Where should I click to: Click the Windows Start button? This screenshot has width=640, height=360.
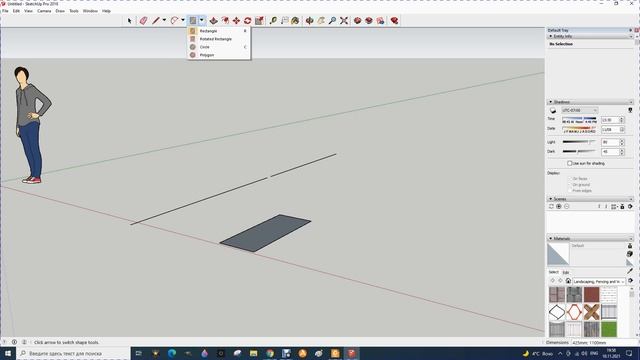pos(8,353)
